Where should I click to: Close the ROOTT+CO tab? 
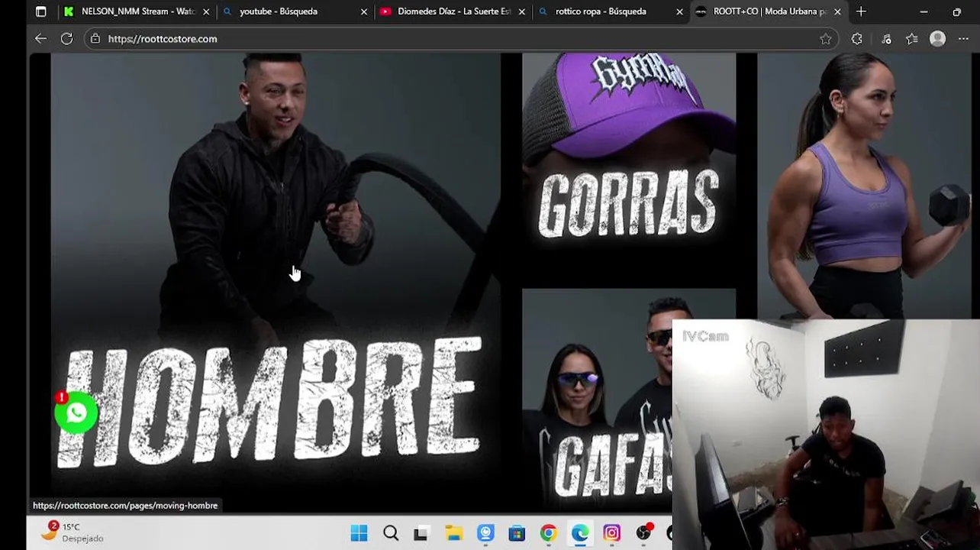[x=837, y=11]
